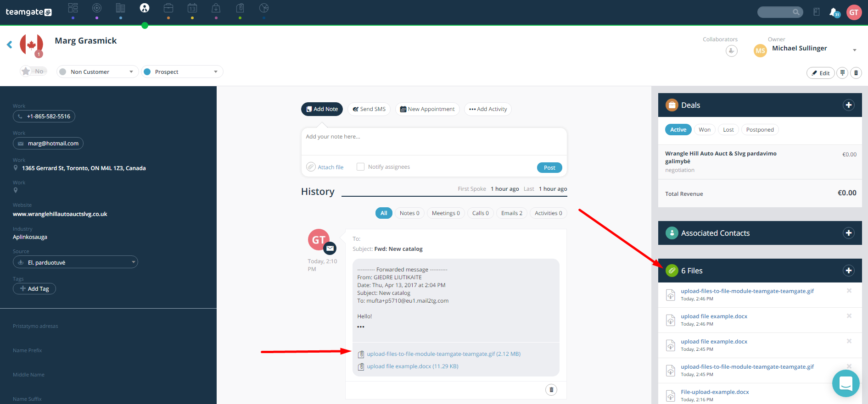Select the Active deals tab
868x404 pixels.
click(678, 130)
